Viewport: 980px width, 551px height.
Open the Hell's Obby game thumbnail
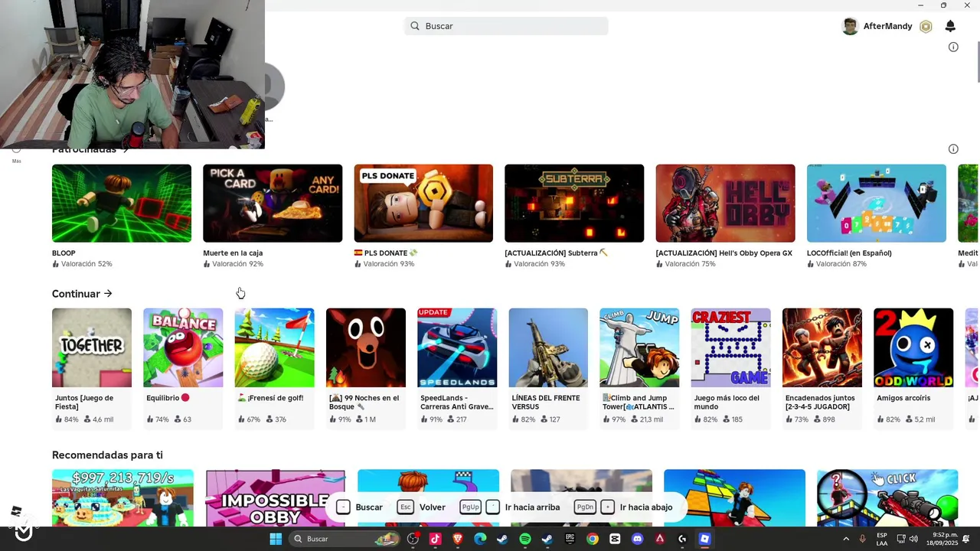725,204
